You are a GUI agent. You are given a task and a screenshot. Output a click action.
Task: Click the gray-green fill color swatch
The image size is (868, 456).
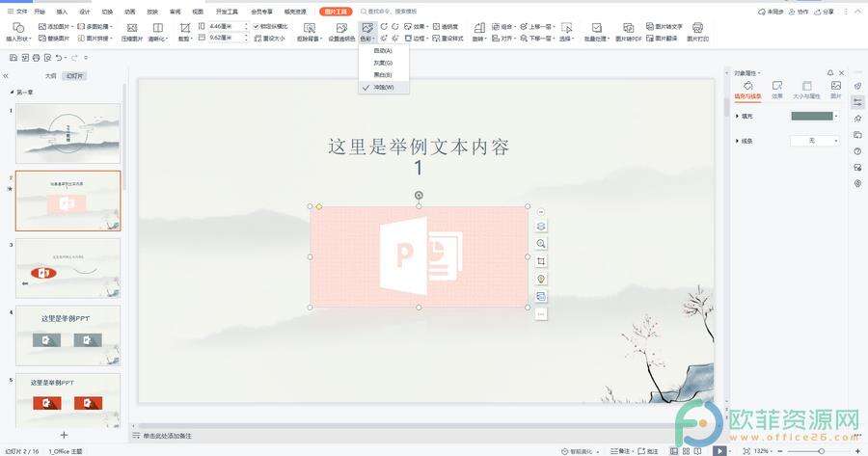(811, 117)
